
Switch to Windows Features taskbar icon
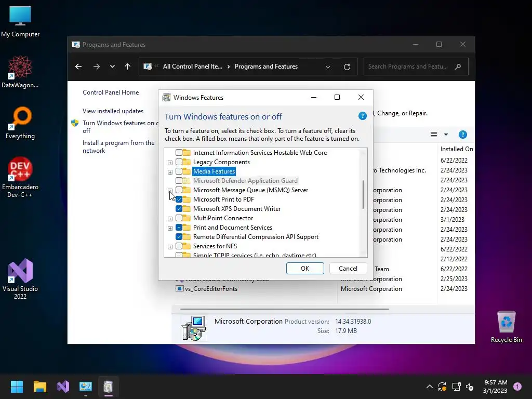108,387
